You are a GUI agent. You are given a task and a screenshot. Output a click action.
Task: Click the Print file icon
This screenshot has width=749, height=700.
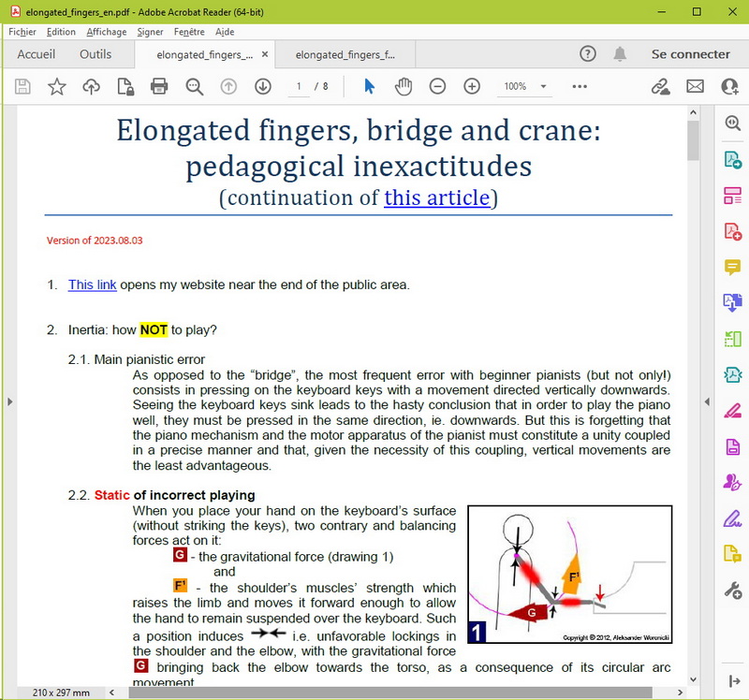159,86
